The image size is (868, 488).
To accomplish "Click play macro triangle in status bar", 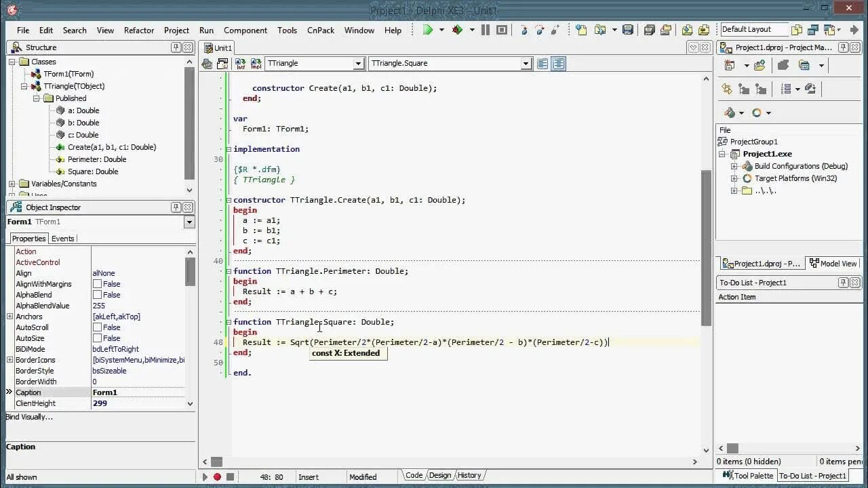I will click(x=205, y=477).
